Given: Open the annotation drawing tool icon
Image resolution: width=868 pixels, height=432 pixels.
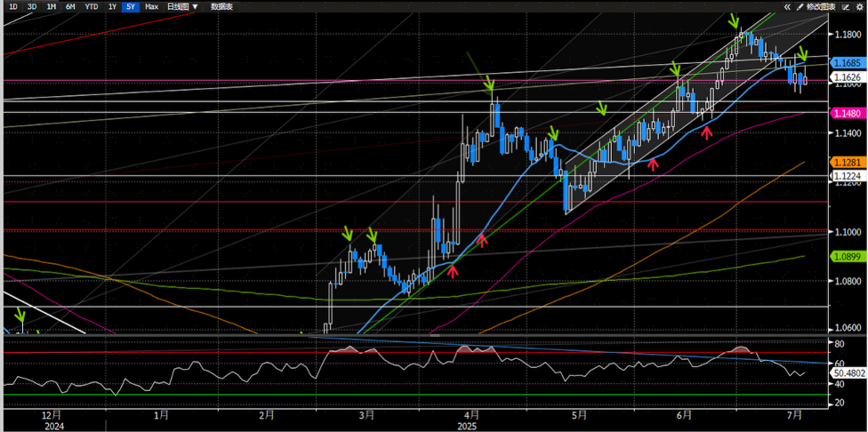Looking at the screenshot, I should coord(845,6).
